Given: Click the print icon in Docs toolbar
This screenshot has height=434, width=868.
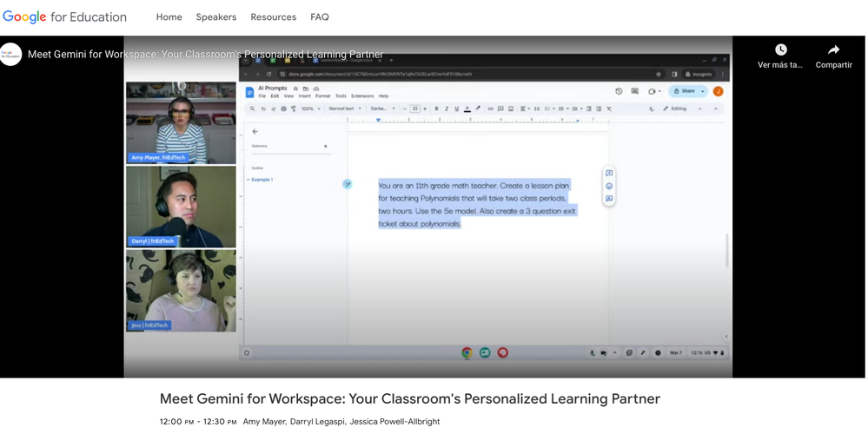Looking at the screenshot, I should coord(283,108).
